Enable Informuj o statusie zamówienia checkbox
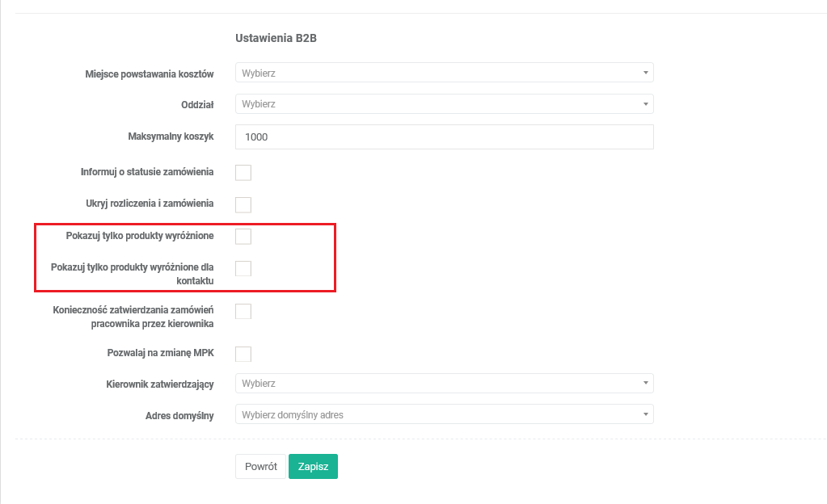The width and height of the screenshot is (827, 504). click(243, 172)
